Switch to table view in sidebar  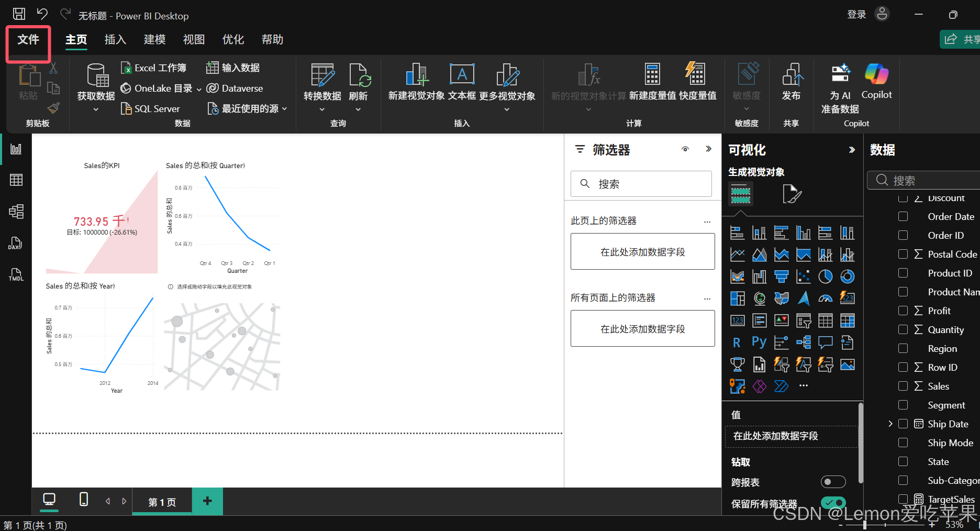[16, 180]
